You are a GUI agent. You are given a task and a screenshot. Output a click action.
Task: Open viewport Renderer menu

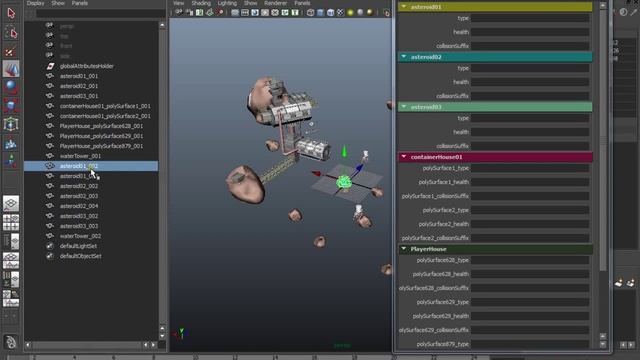pos(276,3)
